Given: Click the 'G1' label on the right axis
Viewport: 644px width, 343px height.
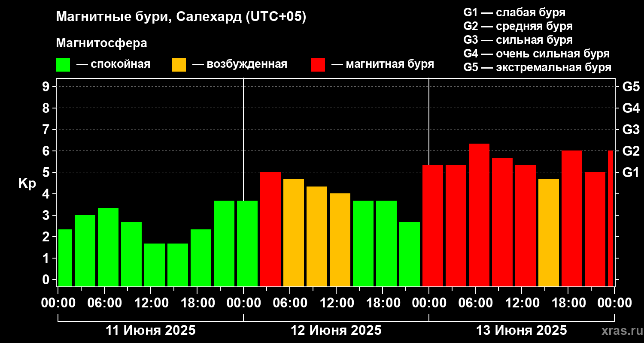Looking at the screenshot, I should click(x=631, y=172).
